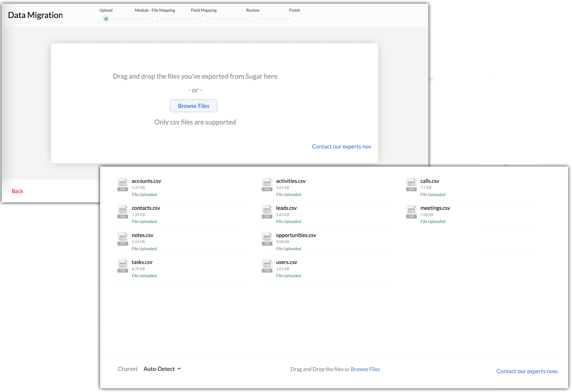Click the Charset dropdown arrow
Viewport: 573px width, 392px height.
(x=179, y=369)
